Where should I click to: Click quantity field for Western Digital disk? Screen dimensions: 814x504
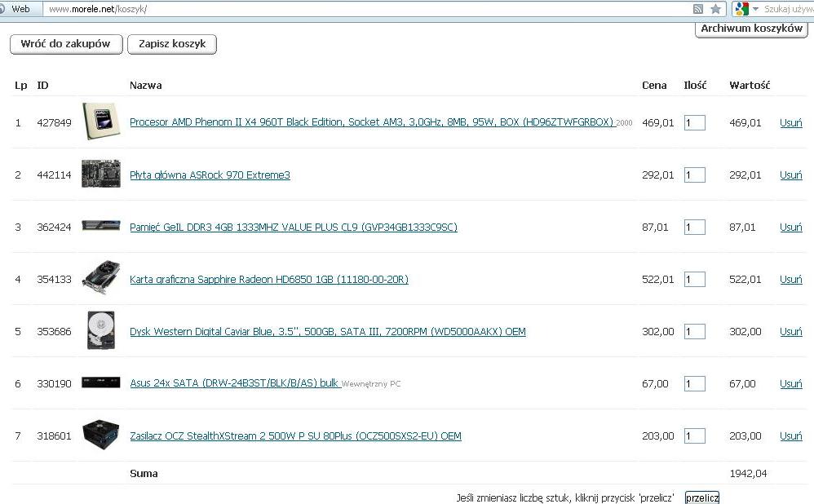pyautogui.click(x=695, y=331)
